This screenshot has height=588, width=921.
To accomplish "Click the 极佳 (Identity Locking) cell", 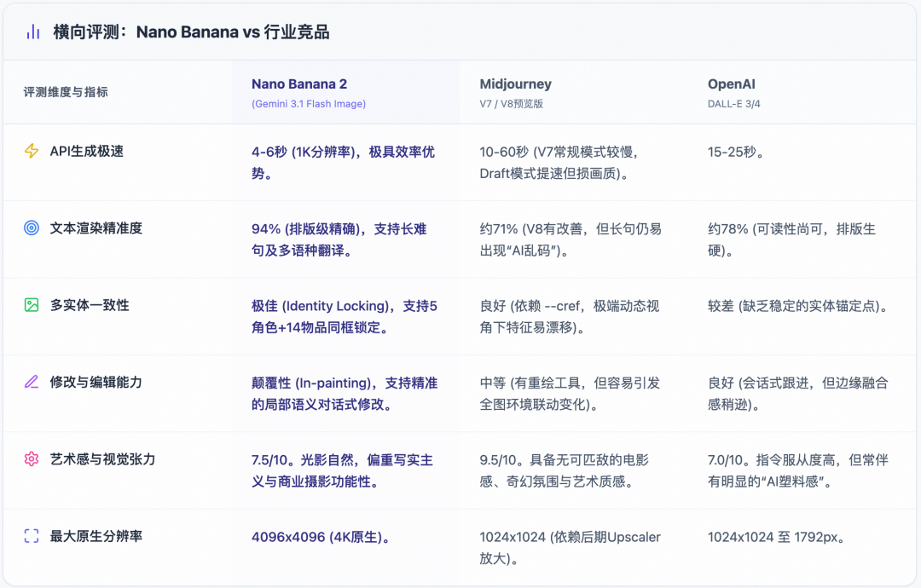I will pyautogui.click(x=344, y=316).
